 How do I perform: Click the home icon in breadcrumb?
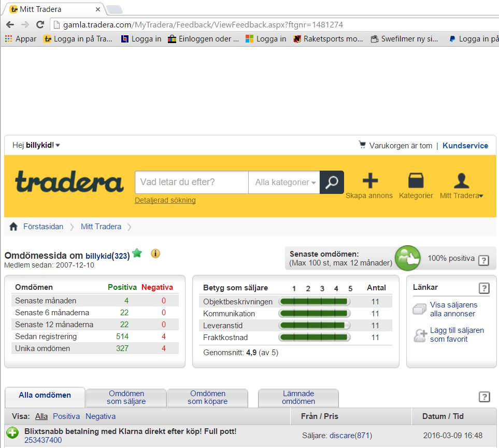point(13,227)
